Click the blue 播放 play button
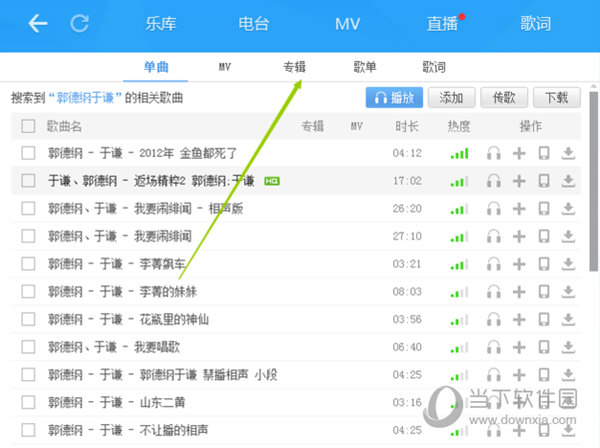The image size is (600, 448). click(394, 98)
